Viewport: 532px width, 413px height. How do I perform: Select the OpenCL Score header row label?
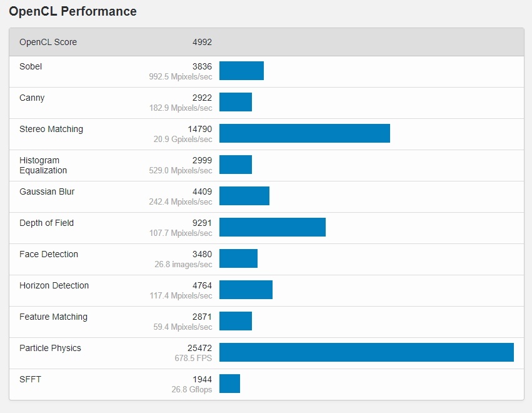(x=48, y=42)
